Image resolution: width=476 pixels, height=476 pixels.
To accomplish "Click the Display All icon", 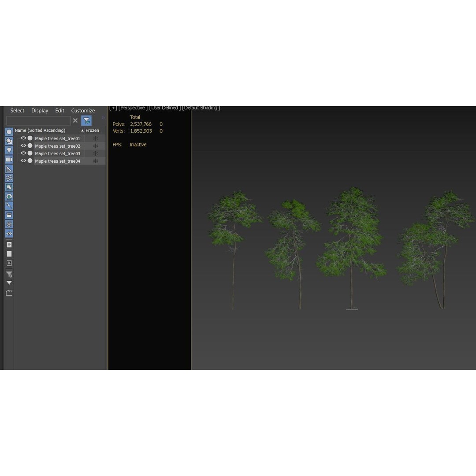I will (9, 245).
